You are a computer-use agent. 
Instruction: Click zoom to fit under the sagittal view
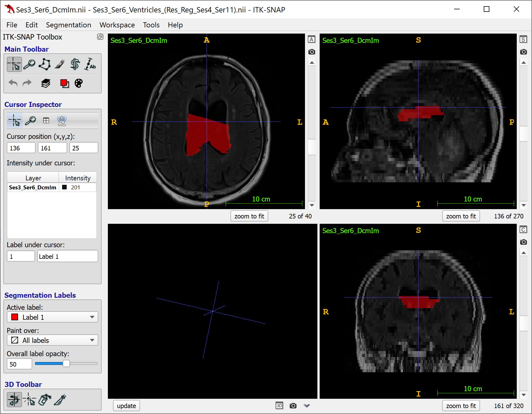pos(461,216)
